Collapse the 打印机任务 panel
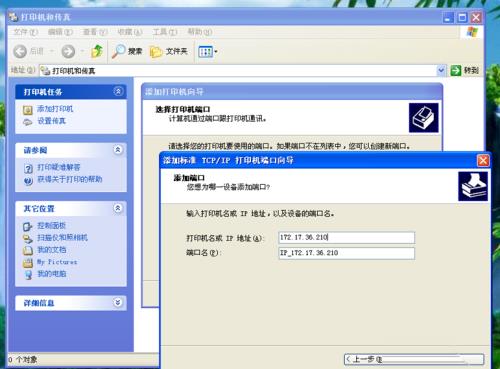Screen dimensions: 500x369 click(x=118, y=91)
